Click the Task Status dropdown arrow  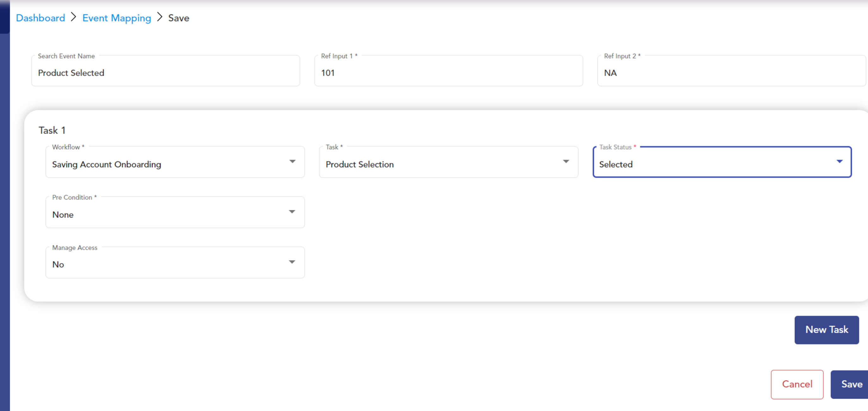[839, 161]
